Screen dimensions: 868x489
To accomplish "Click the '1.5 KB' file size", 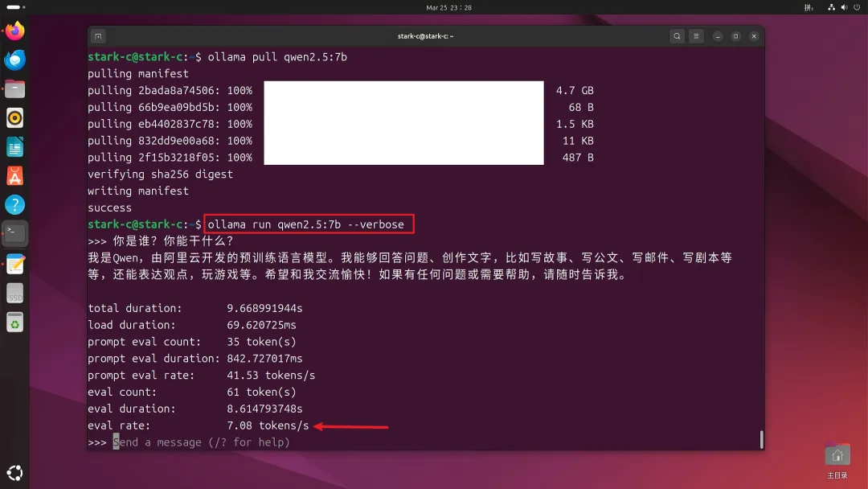I will (x=575, y=124).
